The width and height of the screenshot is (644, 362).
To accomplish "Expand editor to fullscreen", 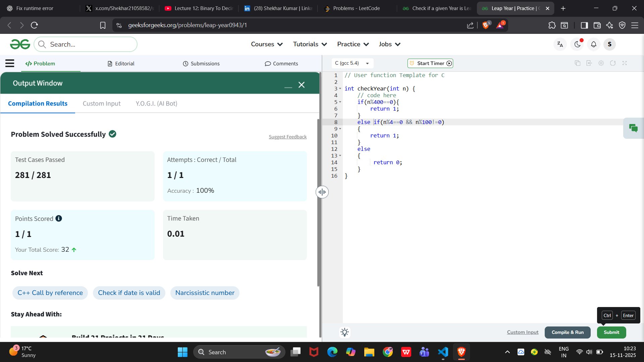I will point(625,63).
